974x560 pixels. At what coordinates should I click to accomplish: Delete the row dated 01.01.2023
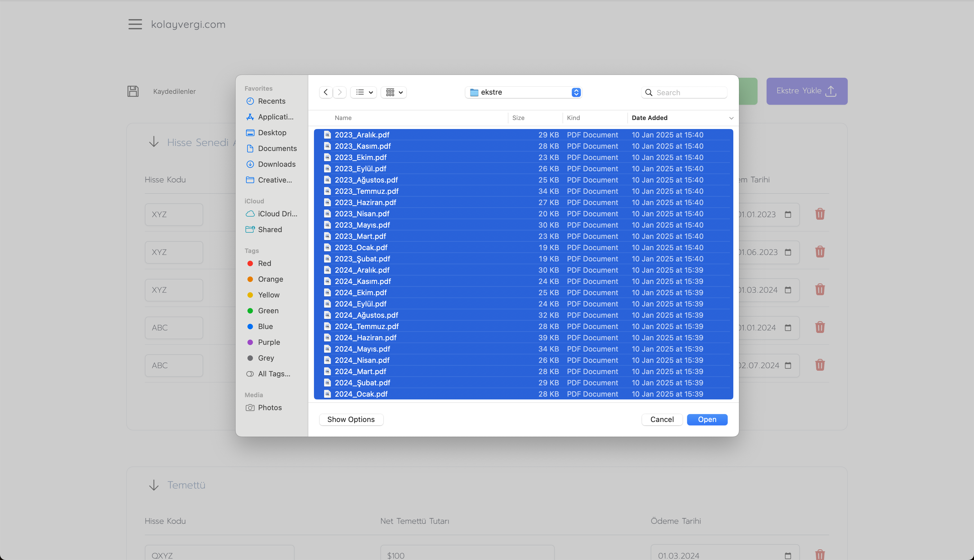point(820,214)
